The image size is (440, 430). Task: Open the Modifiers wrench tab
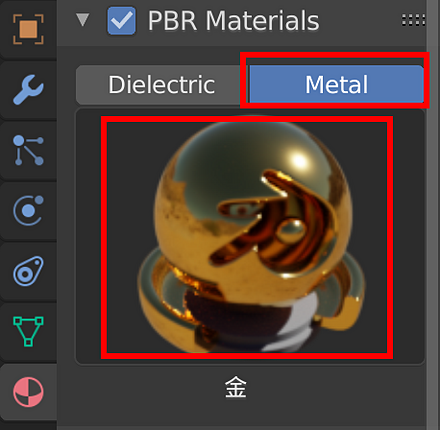pyautogui.click(x=28, y=89)
